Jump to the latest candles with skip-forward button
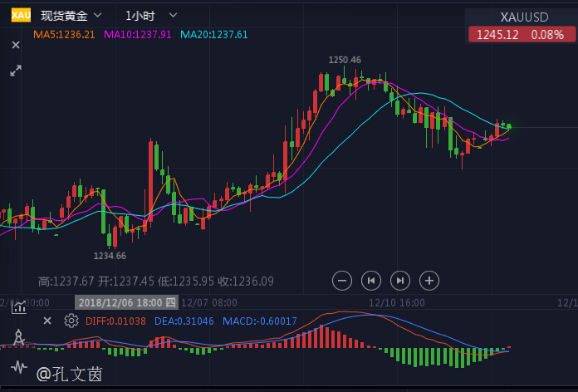 click(x=400, y=280)
